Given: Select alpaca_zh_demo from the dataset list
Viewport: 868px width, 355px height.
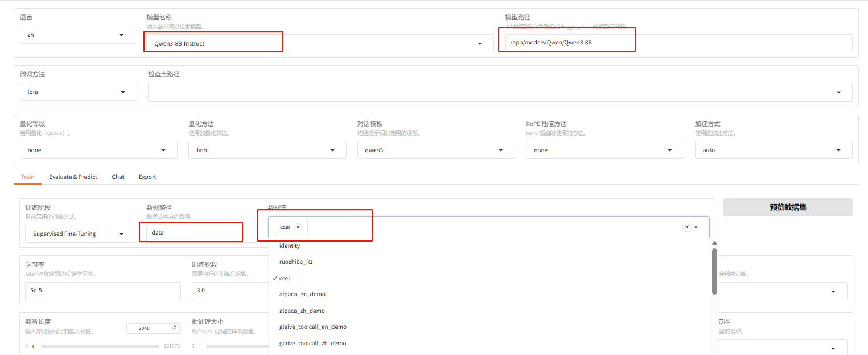Looking at the screenshot, I should click(x=302, y=311).
